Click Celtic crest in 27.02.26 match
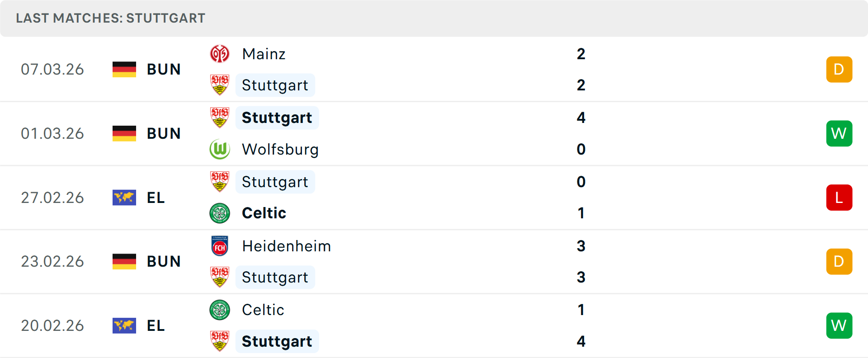 tap(220, 213)
